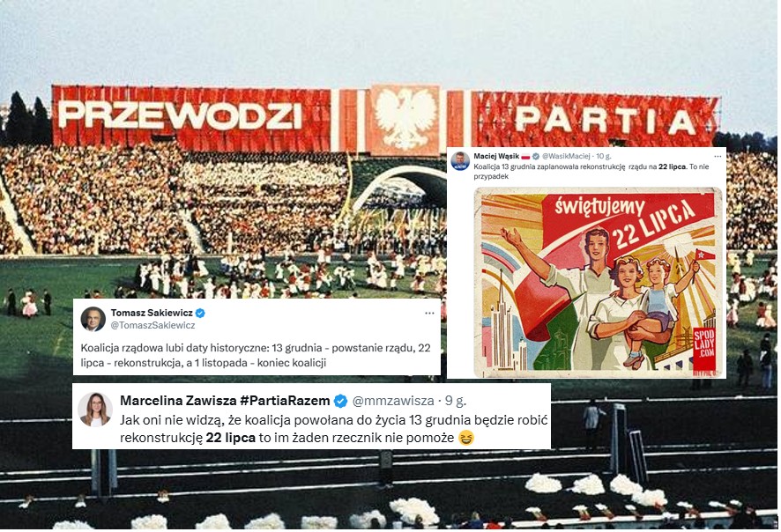Open the @WasikMaciej handle link
Viewport: 781px width, 532px height.
[566, 156]
